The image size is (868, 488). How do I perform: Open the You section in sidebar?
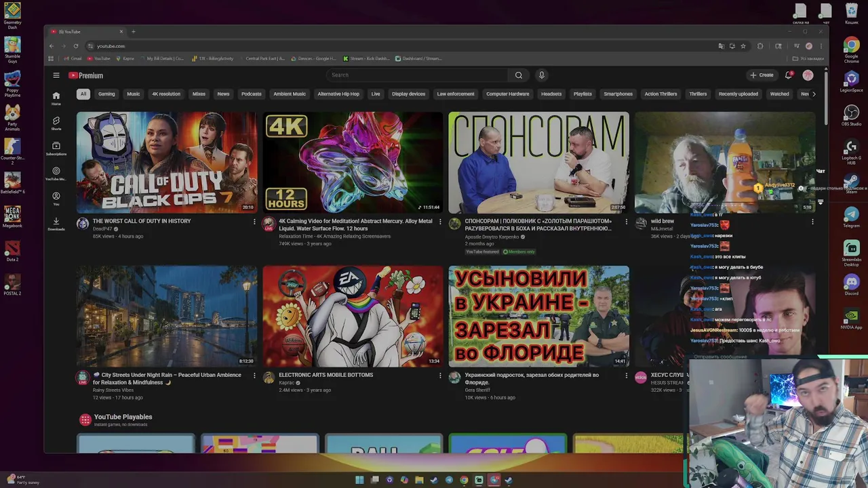(56, 199)
